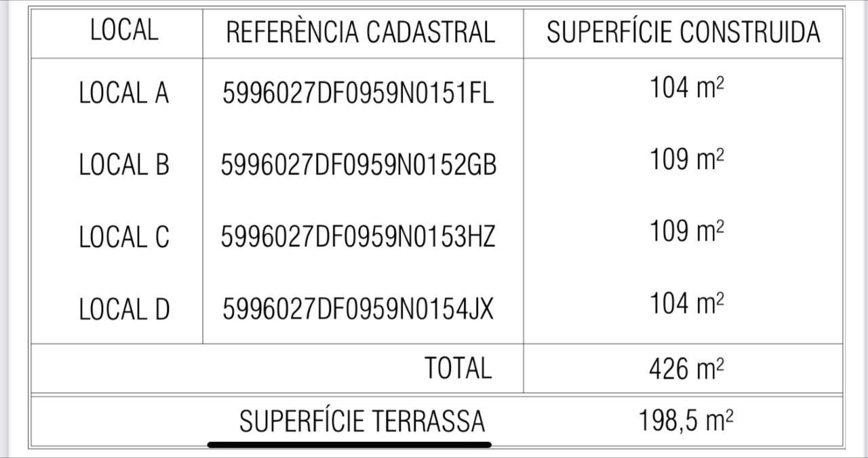Select the REFERÈNCIA CADASTRAL header cell
The height and width of the screenshot is (458, 868).
360,33
